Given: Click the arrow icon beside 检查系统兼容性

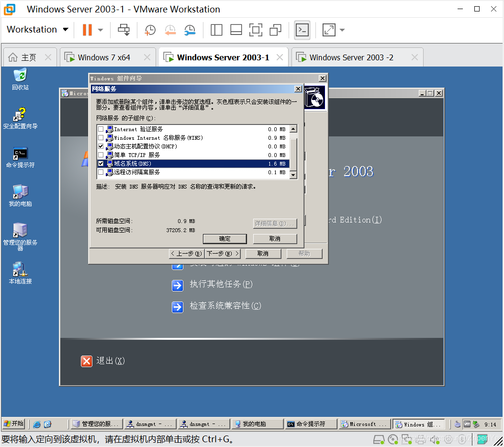Looking at the screenshot, I should 178,307.
